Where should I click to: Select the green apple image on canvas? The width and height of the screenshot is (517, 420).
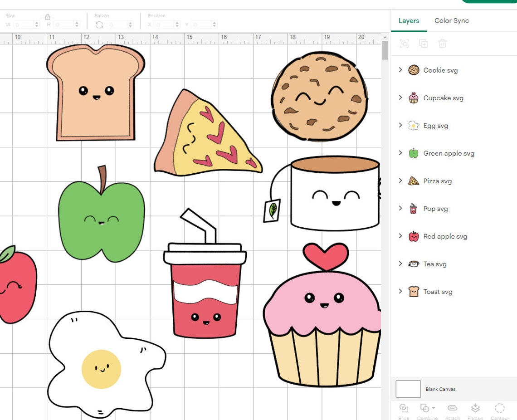coord(102,214)
